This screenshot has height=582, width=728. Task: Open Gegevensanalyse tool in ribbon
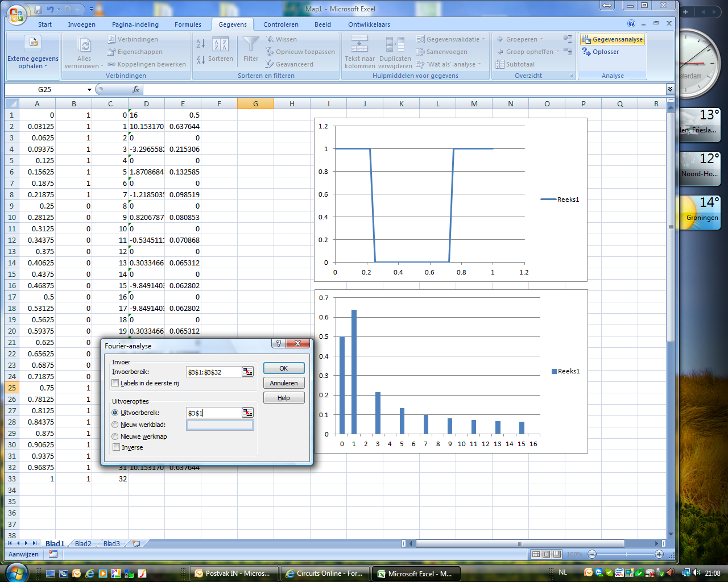pos(612,39)
